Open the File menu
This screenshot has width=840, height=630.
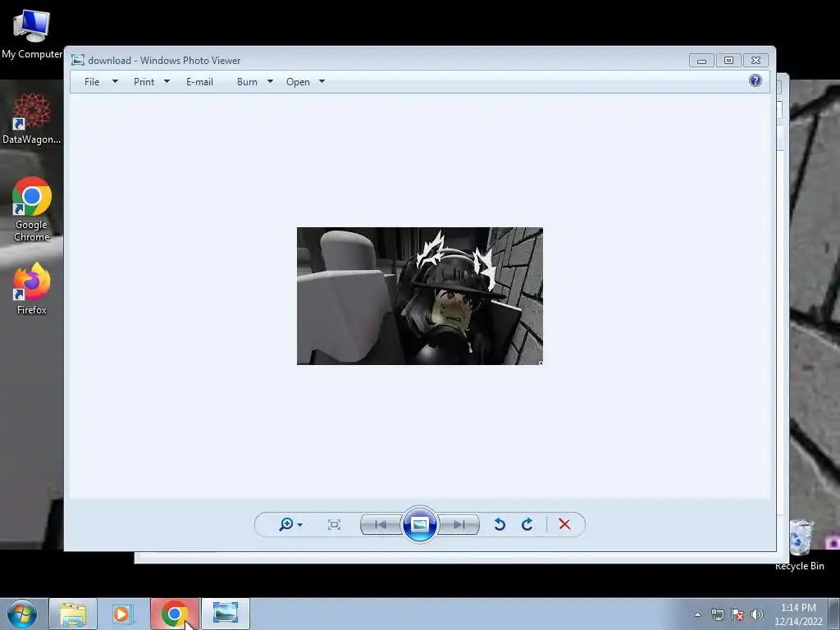[x=92, y=82]
